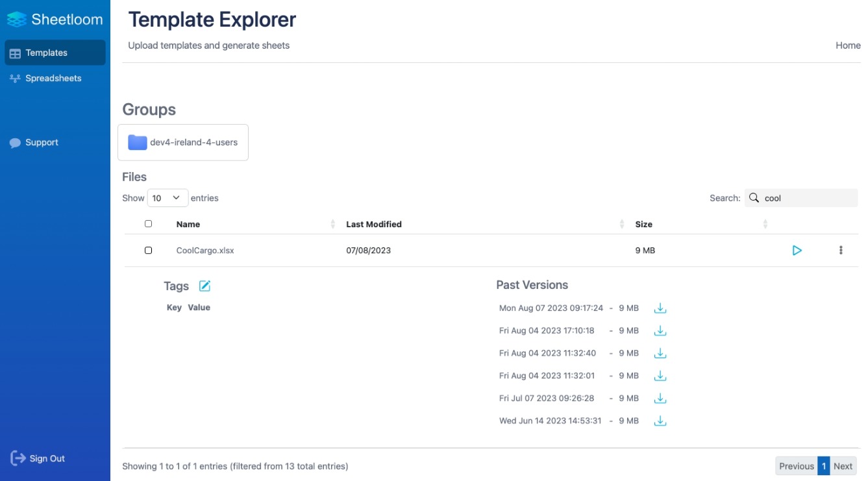Open the Show entries count dropdown
868x481 pixels.
click(167, 198)
